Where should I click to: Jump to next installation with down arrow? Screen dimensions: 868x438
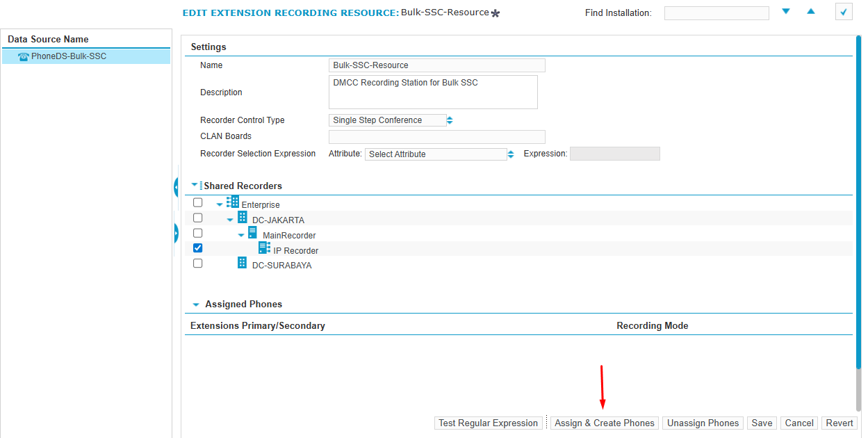[786, 12]
